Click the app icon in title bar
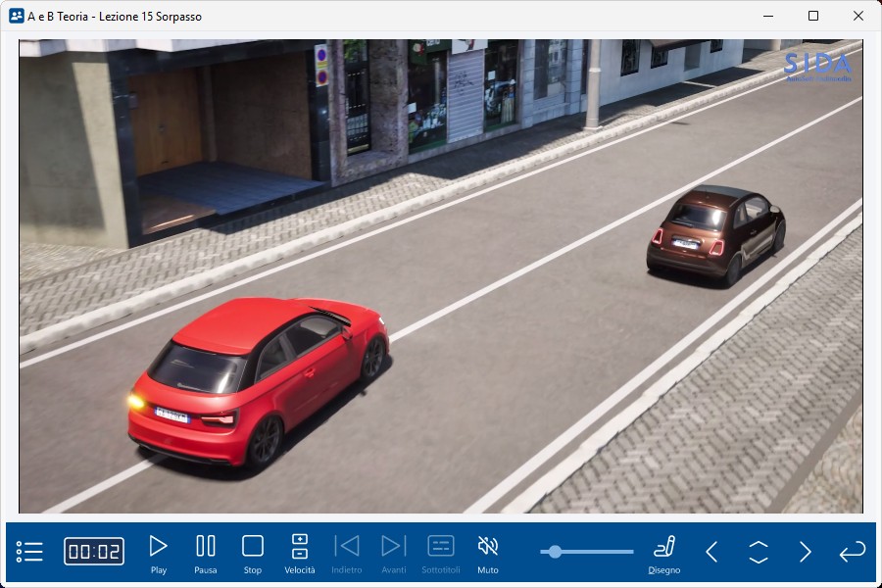Screen dimensions: 882x588 coord(16,16)
